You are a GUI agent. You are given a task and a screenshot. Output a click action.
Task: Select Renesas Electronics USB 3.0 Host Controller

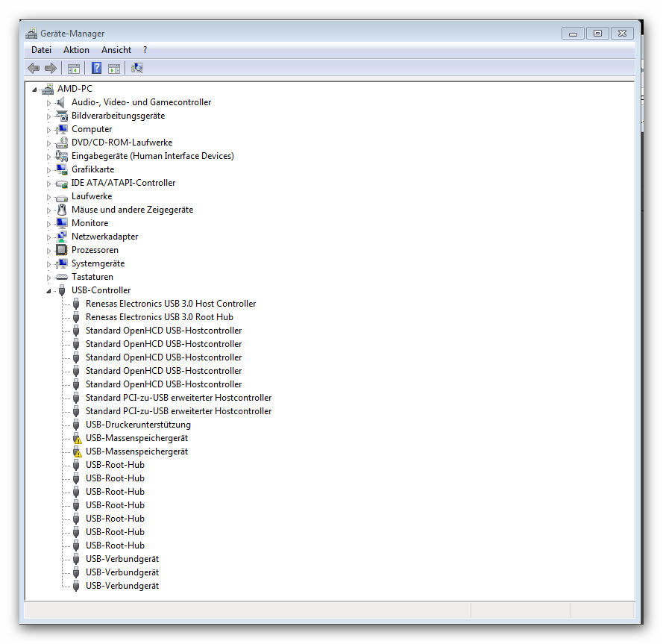coord(171,304)
